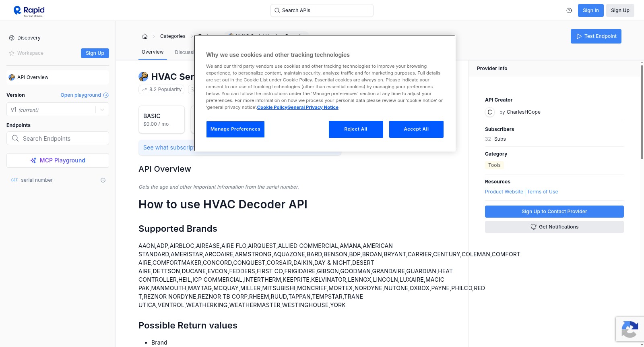Open Categories breadcrumb item
Screen dimensions: 644x347
tap(173, 36)
